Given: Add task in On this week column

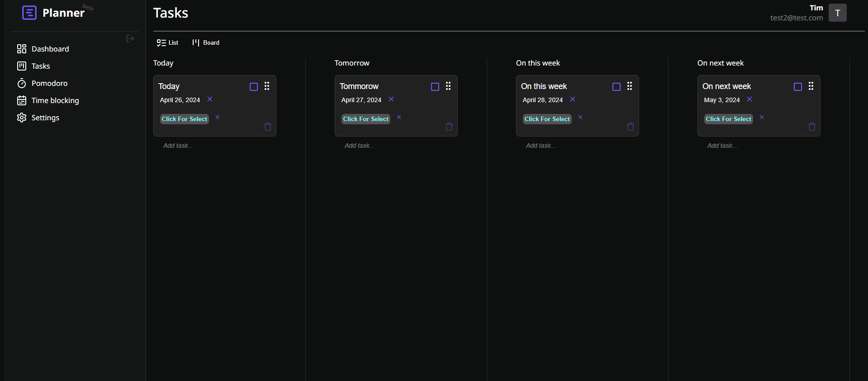Looking at the screenshot, I should (541, 146).
